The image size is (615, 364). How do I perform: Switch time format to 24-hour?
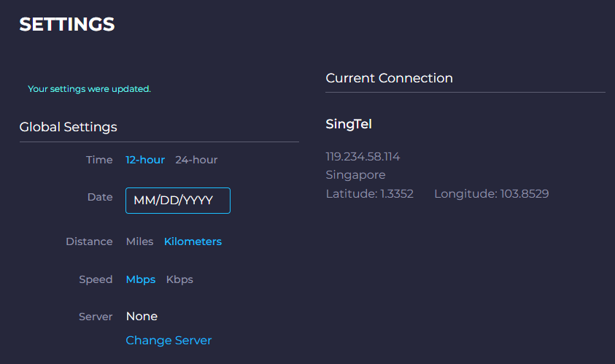pyautogui.click(x=196, y=160)
